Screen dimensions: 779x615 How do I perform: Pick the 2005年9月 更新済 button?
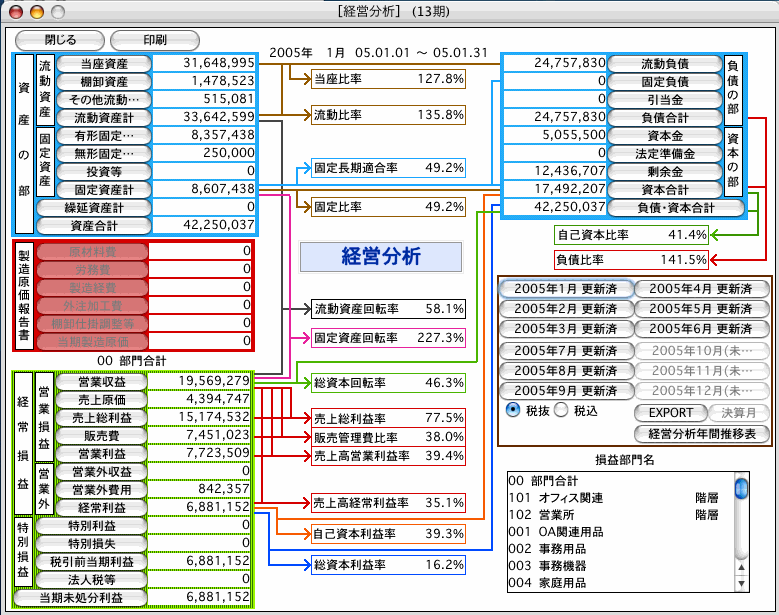pos(565,390)
